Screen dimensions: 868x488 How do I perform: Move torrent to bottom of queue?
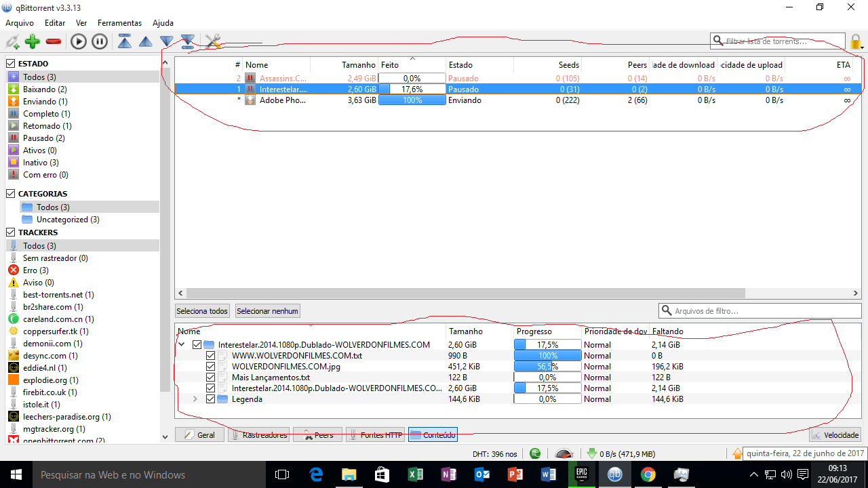tap(188, 42)
